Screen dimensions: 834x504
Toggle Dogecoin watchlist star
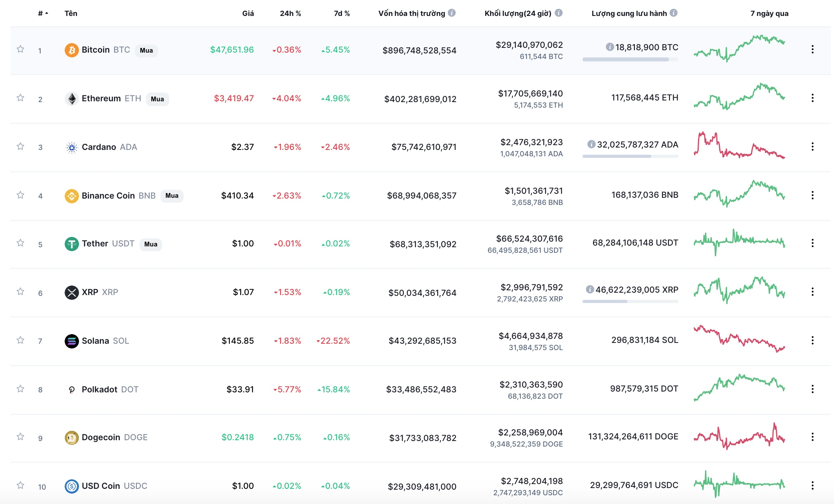20,437
